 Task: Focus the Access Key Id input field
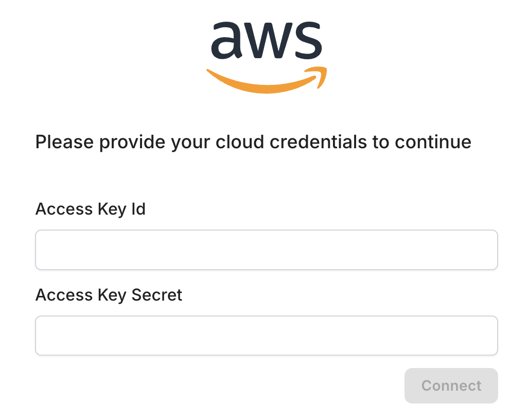266,250
